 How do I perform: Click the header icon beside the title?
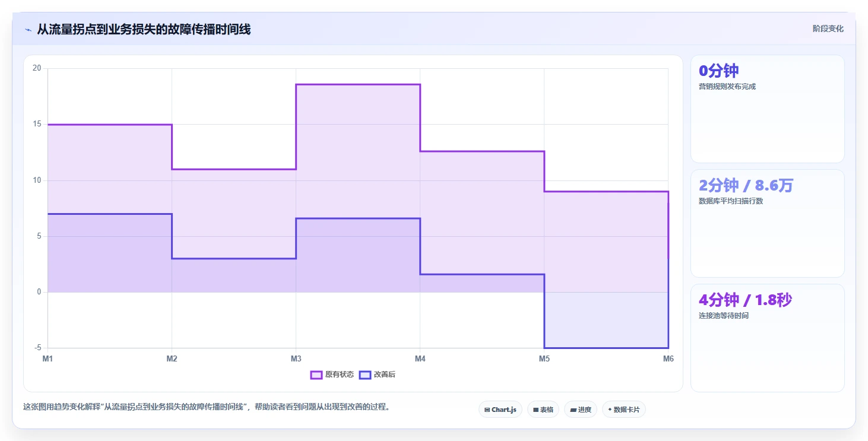[x=28, y=30]
